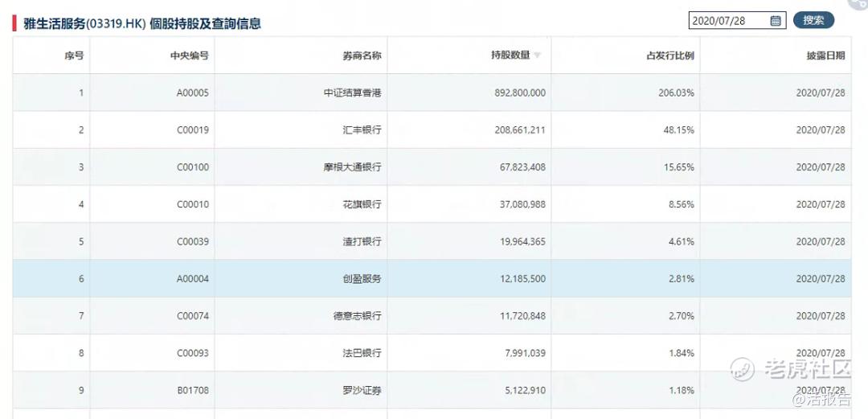Screen dimensions: 868x419
Task: Select broker name 罗沙证券
Action: (x=362, y=389)
